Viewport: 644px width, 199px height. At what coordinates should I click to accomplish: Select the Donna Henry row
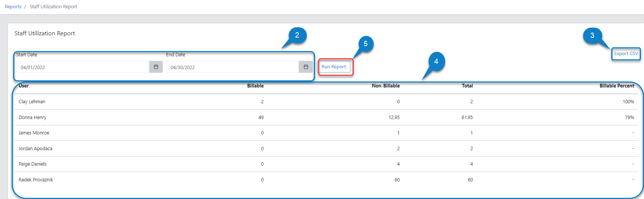(x=33, y=118)
